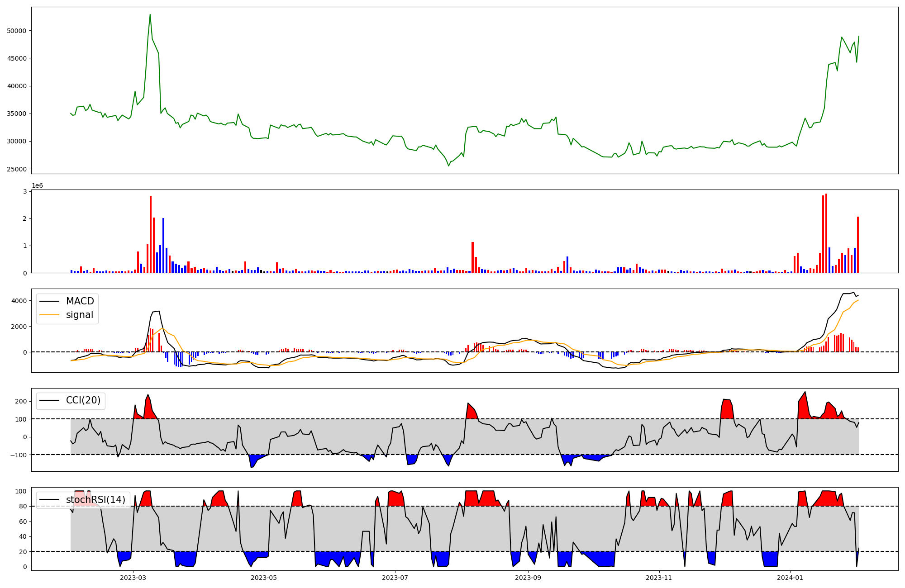905x588 pixels.
Task: Click the 80 tick on stochRSI axis
Action: tap(23, 506)
